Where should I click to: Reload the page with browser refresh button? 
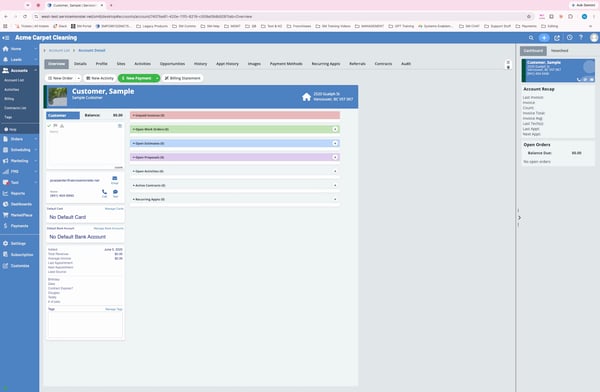[x=25, y=16]
